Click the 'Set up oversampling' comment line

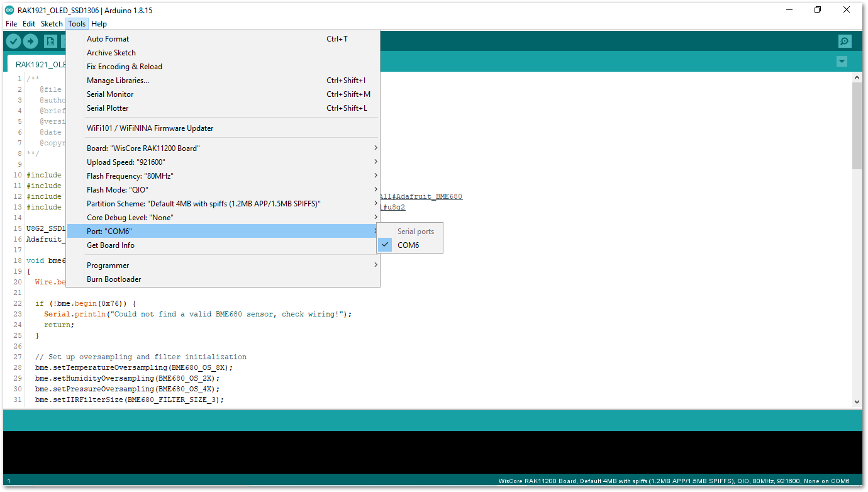click(x=141, y=357)
